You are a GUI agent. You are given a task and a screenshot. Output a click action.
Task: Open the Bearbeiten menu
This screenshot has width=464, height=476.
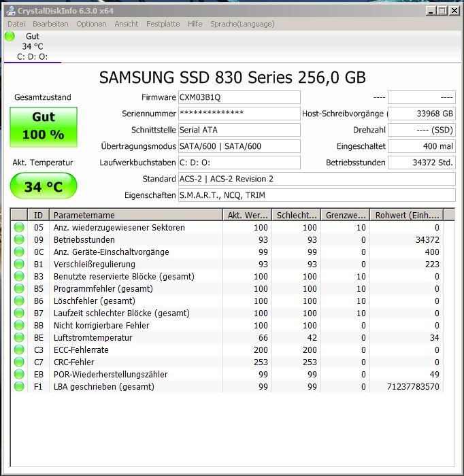click(x=50, y=24)
